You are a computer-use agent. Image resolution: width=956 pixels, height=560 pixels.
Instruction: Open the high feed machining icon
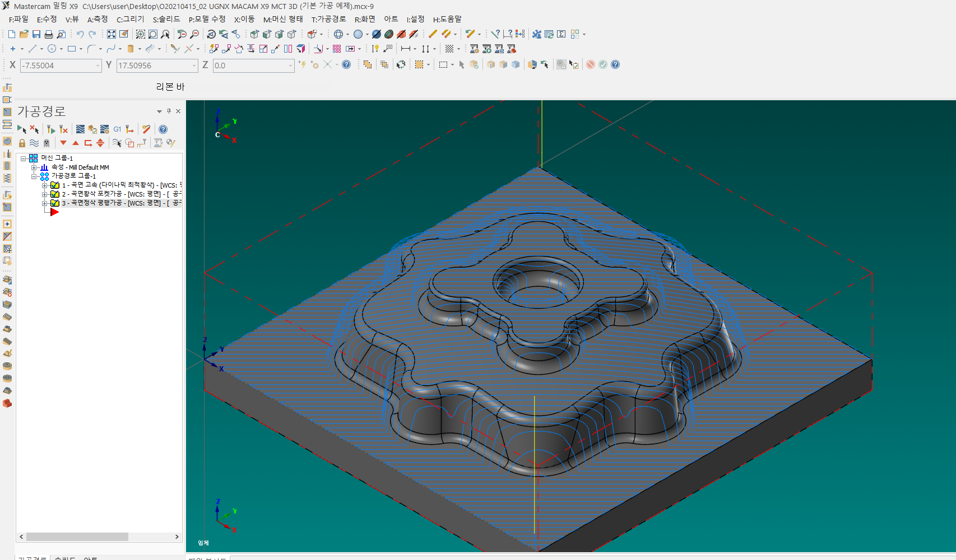[x=129, y=129]
